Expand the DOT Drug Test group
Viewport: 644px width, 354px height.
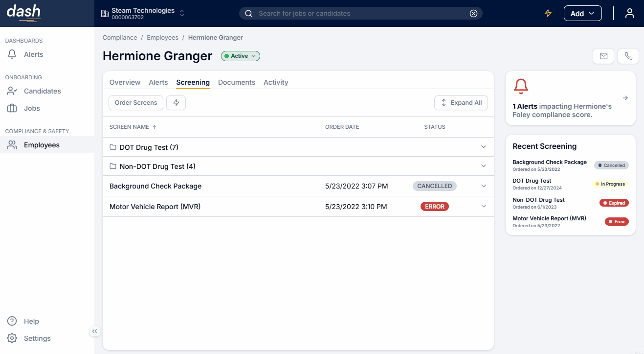click(x=483, y=146)
